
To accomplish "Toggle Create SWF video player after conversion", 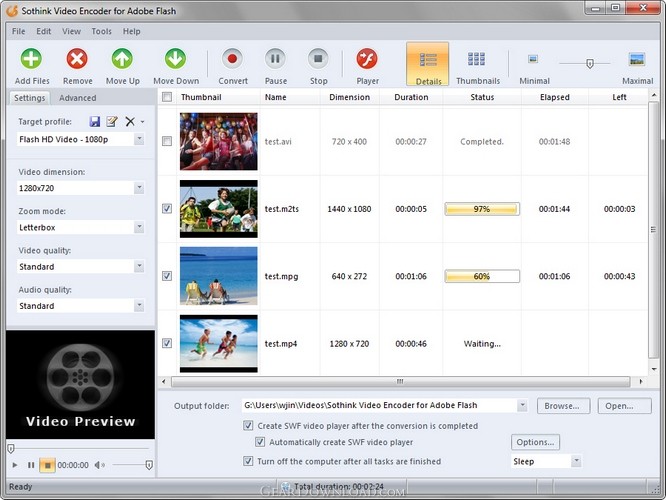I will (248, 425).
